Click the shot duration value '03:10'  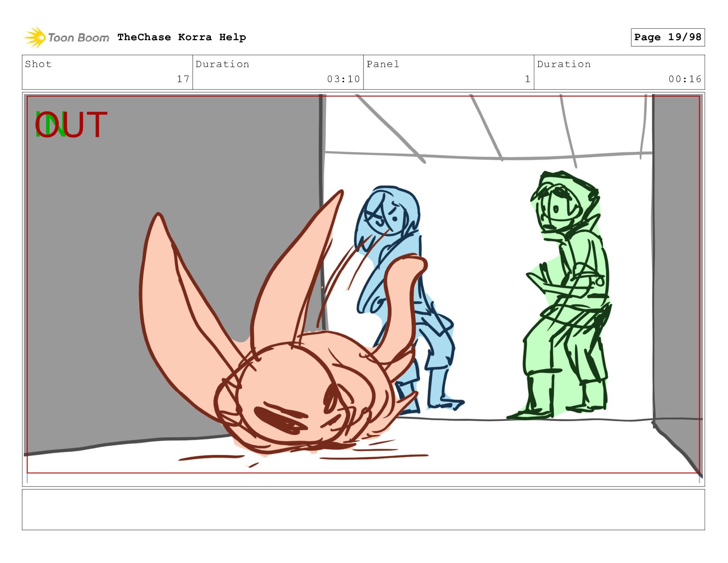pyautogui.click(x=343, y=79)
